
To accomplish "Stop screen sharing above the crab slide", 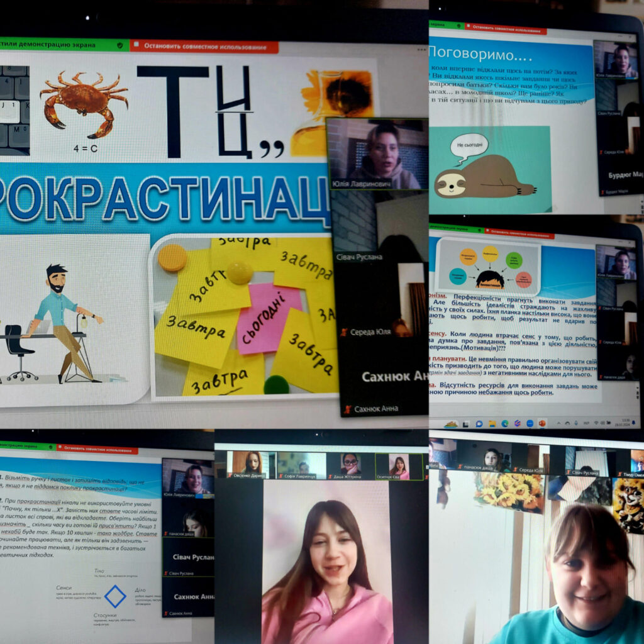I will 204,46.
